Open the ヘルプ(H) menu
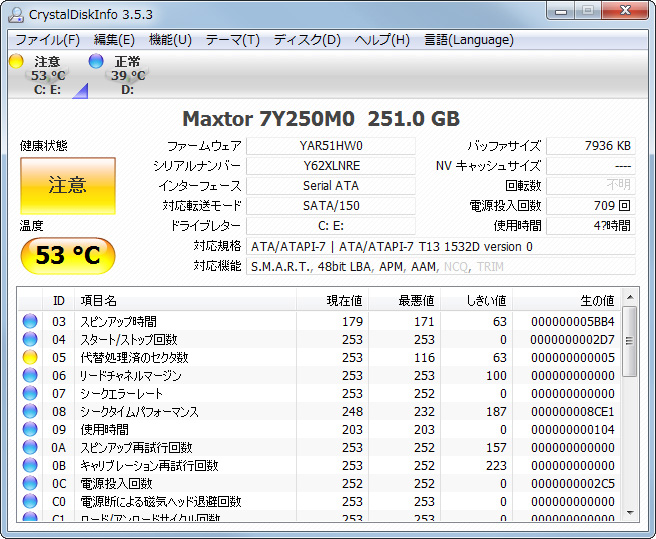The width and height of the screenshot is (656, 539). click(x=382, y=40)
